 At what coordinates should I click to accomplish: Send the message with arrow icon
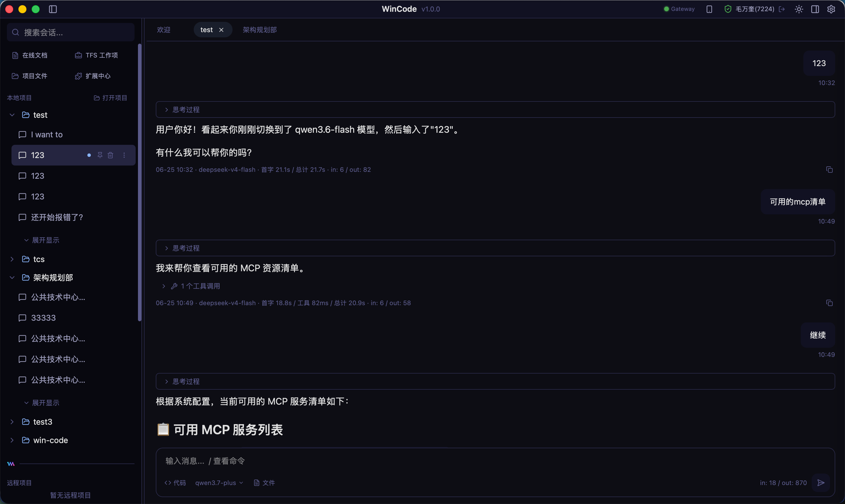[821, 483]
